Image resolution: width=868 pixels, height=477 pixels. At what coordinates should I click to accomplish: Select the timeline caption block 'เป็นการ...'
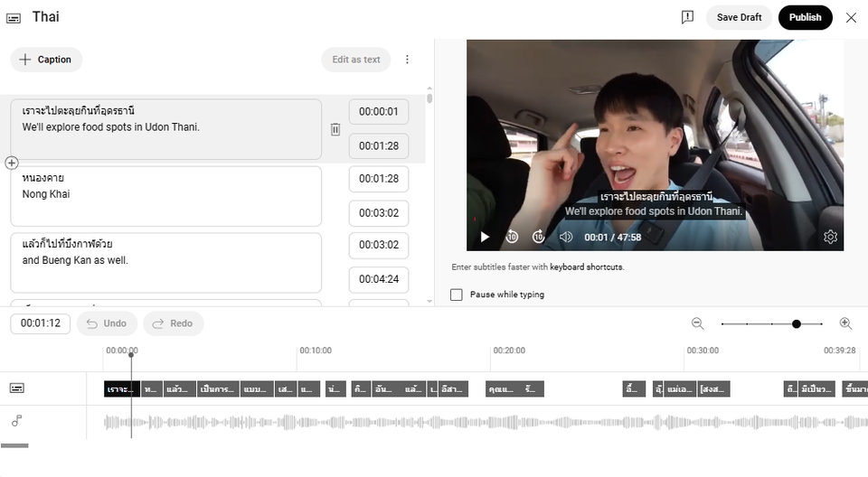coord(219,389)
